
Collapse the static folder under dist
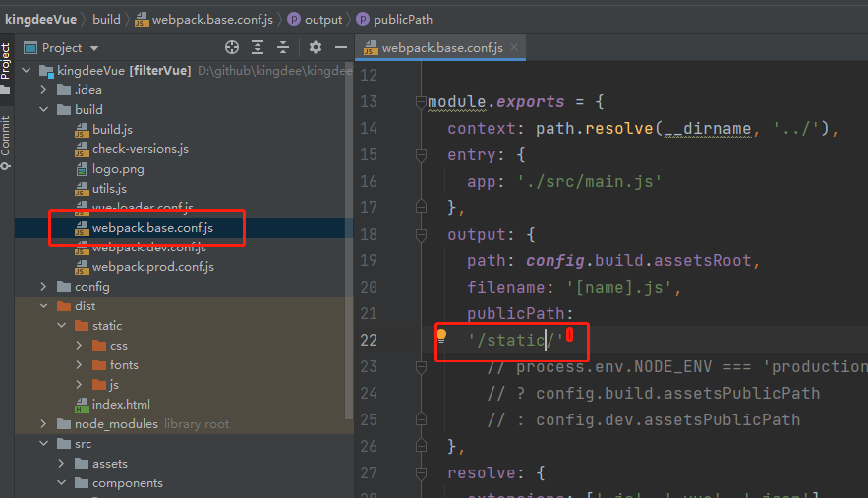click(x=62, y=326)
